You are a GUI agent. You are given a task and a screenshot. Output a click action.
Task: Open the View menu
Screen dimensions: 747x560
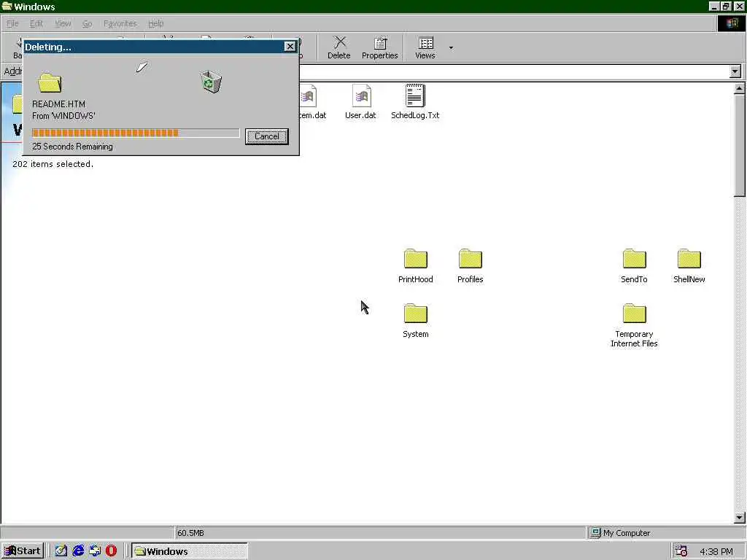tap(63, 23)
